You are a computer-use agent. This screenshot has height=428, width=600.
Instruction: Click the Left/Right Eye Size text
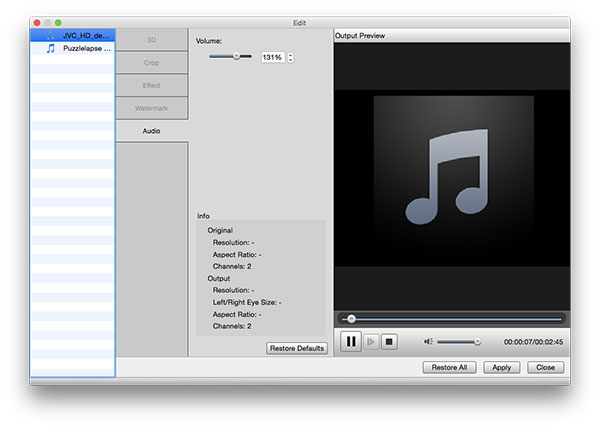point(247,302)
